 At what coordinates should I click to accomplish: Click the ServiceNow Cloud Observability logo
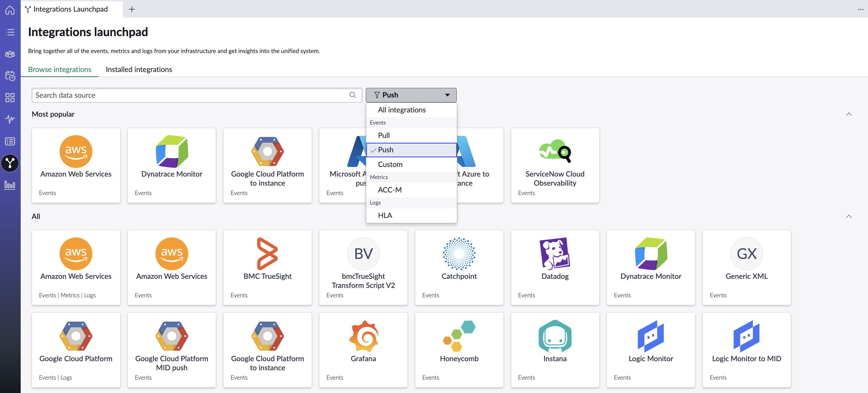click(x=555, y=152)
